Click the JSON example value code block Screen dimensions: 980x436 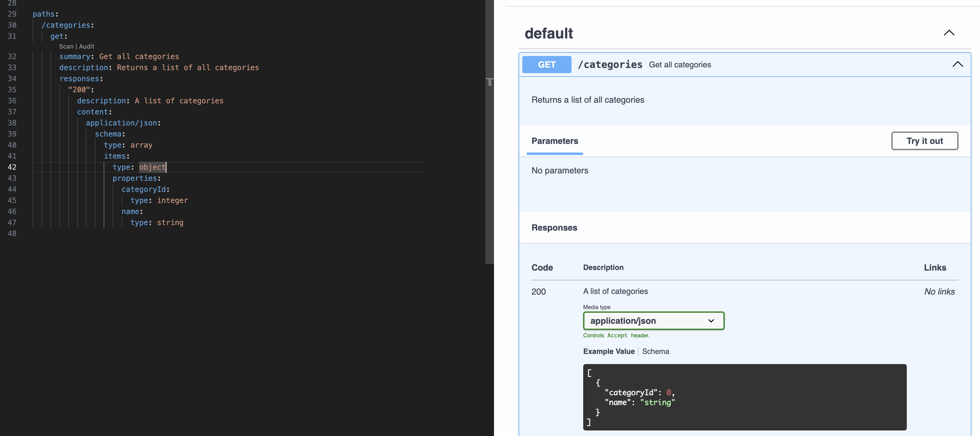tap(744, 397)
